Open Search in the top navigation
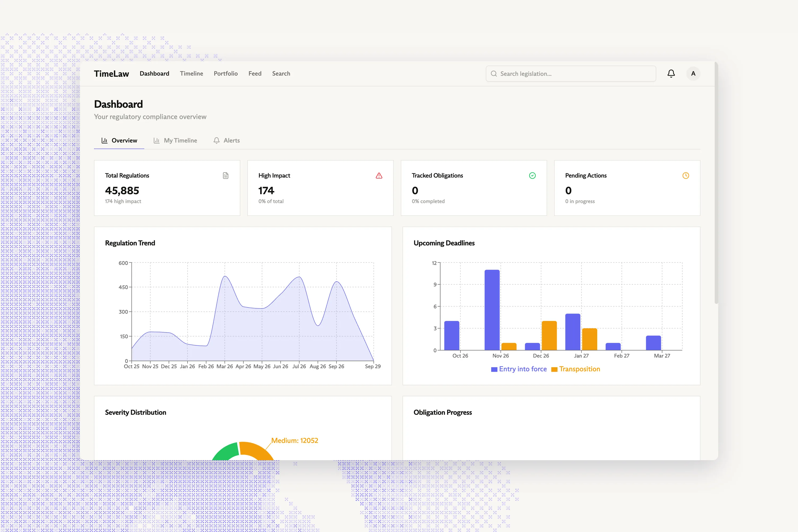 (x=281, y=74)
